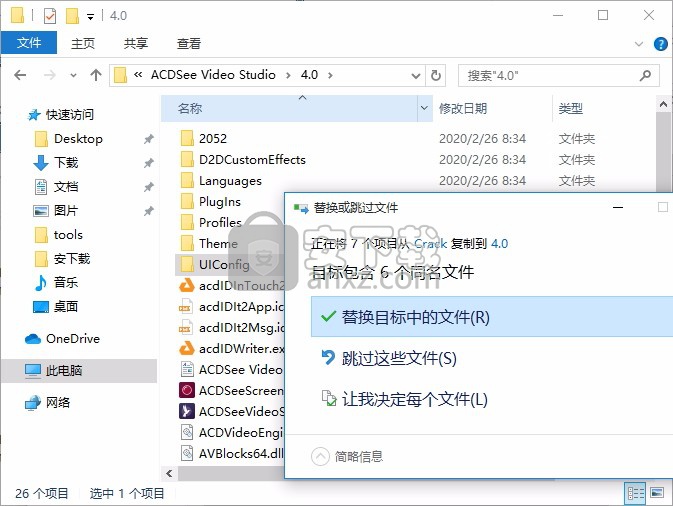Select the Theme folder

point(218,244)
